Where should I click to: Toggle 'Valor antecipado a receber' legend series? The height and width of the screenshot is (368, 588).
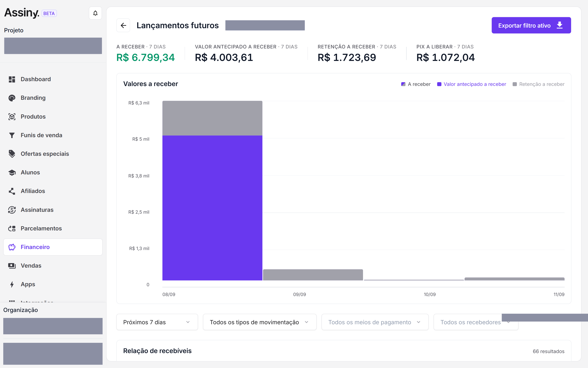[x=471, y=84]
